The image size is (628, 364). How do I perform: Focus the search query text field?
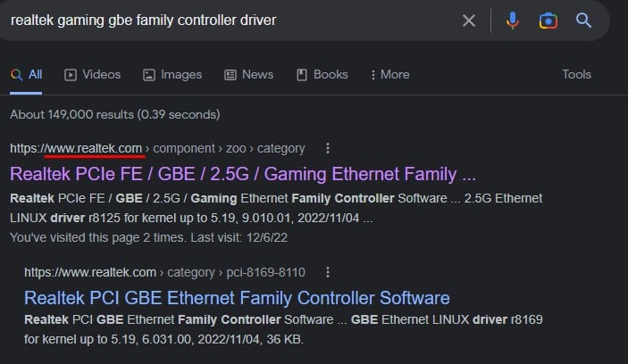223,21
